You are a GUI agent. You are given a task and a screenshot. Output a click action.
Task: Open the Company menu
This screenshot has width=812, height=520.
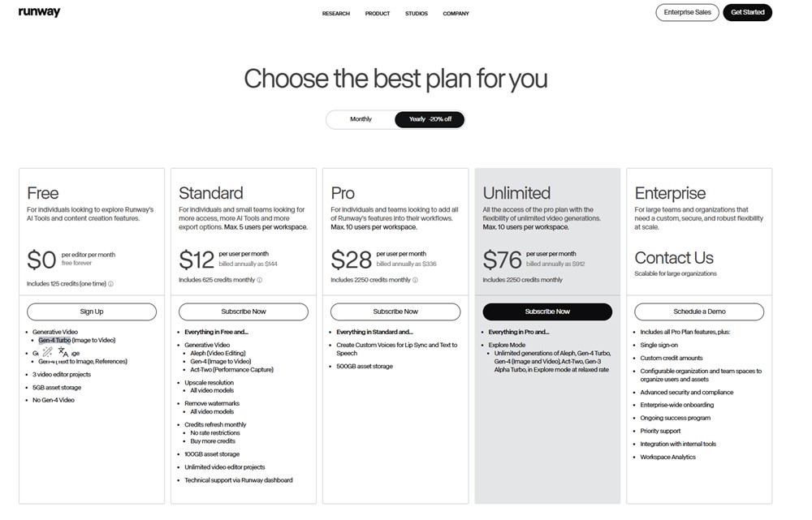(456, 14)
